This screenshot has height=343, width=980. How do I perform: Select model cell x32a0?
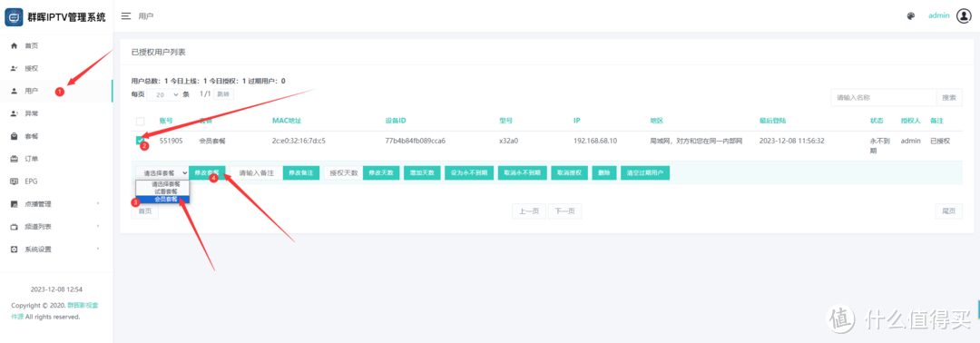point(509,142)
